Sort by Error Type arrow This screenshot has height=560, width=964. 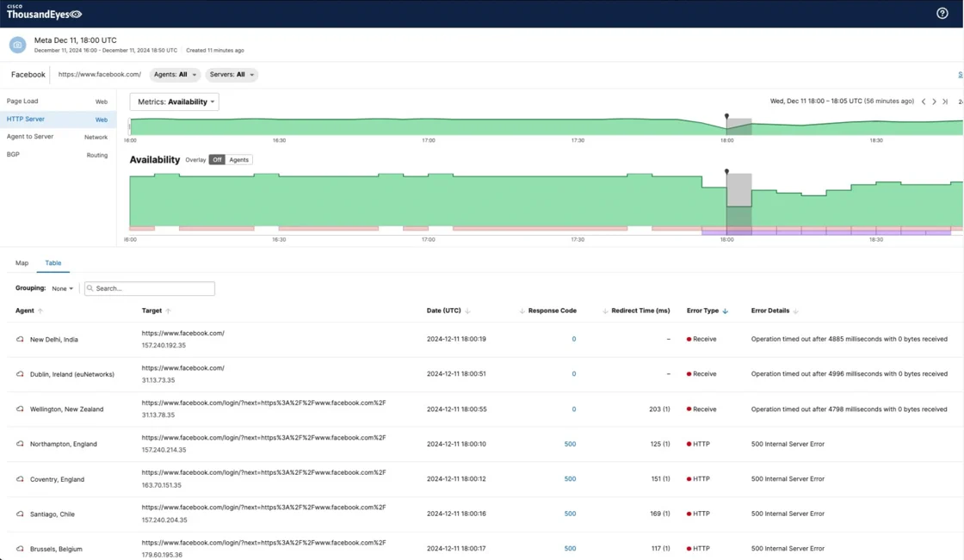(x=726, y=311)
